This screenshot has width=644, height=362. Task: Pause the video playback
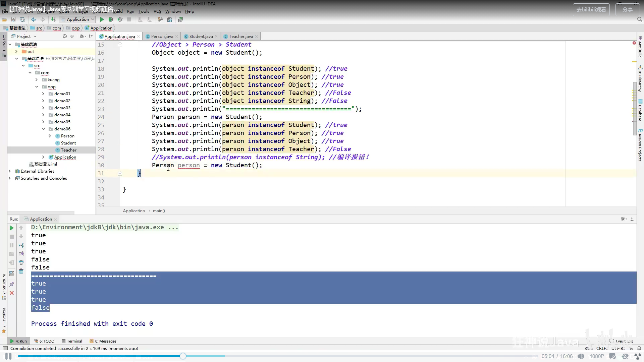click(x=8, y=356)
